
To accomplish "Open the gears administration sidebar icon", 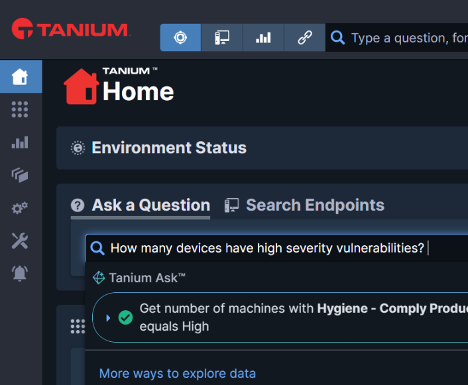I will tap(20, 208).
